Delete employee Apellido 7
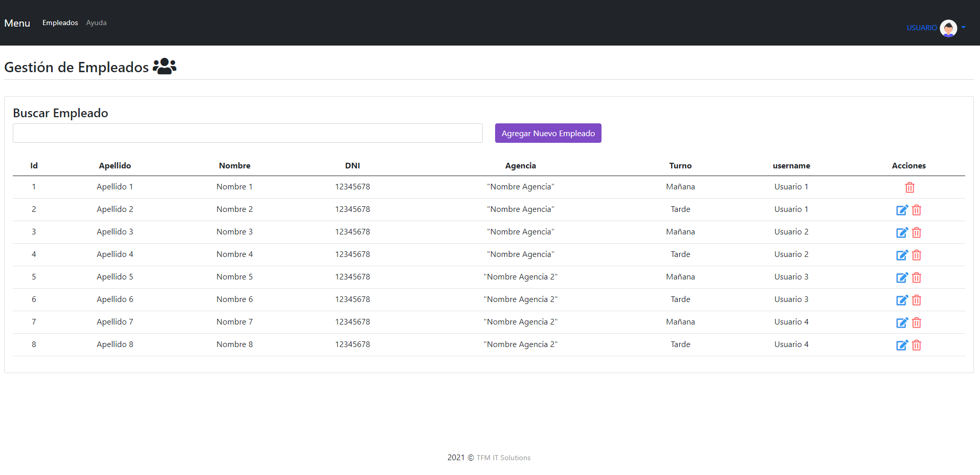 point(916,322)
